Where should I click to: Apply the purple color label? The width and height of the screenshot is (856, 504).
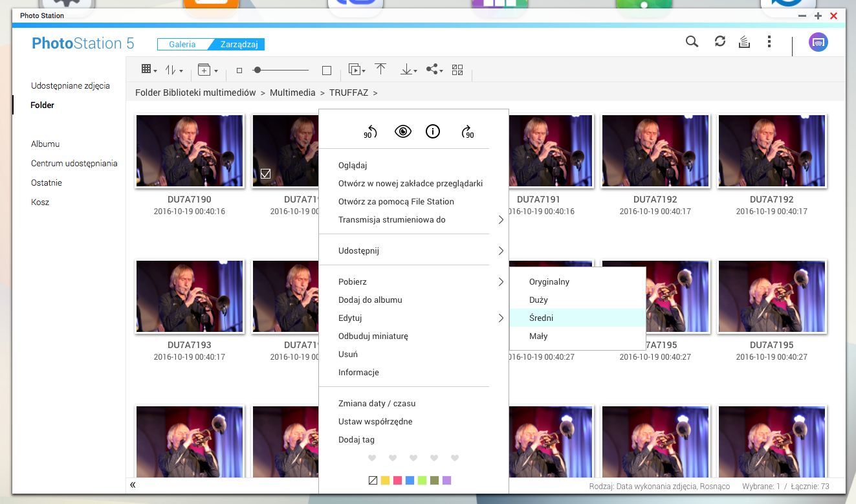[x=446, y=480]
